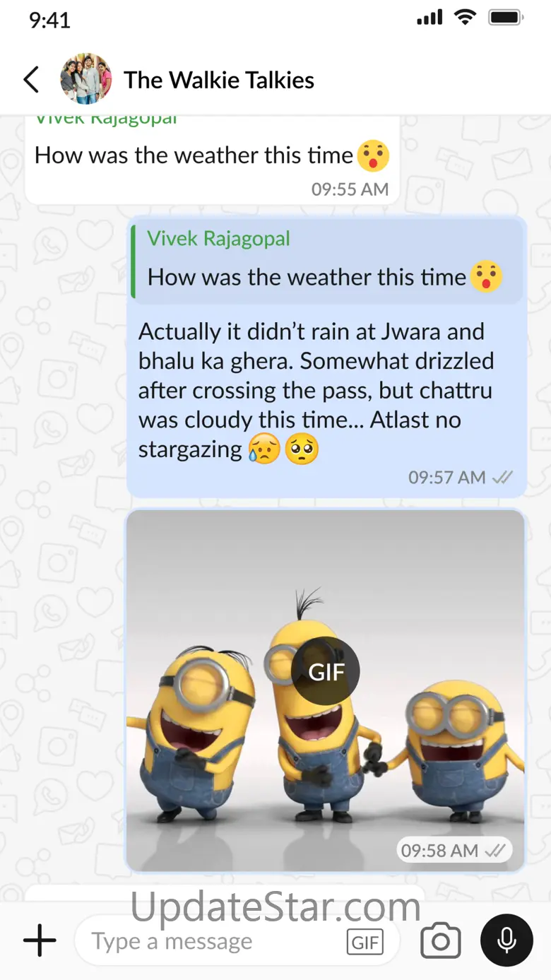Check read receipt ticks on GIF message

point(495,851)
